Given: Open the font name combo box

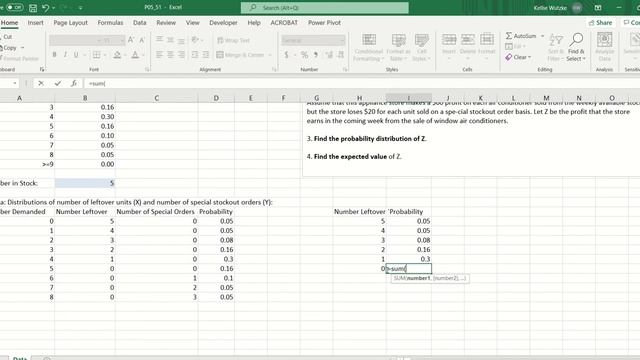Looking at the screenshot, I should point(75,40).
